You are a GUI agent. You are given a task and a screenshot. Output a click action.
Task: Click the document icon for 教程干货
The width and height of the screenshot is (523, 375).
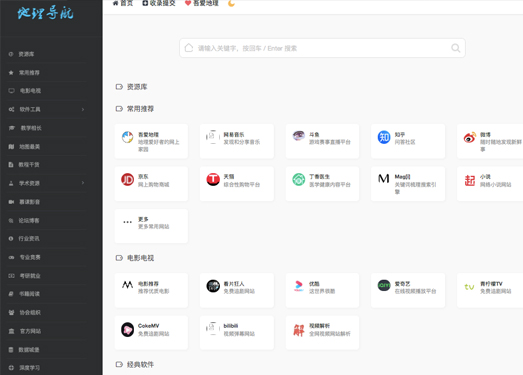(11, 165)
